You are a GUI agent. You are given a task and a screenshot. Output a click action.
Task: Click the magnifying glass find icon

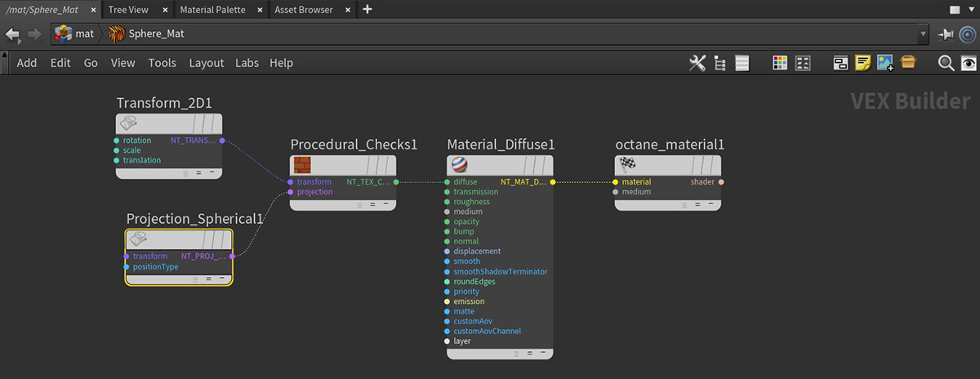tap(946, 63)
